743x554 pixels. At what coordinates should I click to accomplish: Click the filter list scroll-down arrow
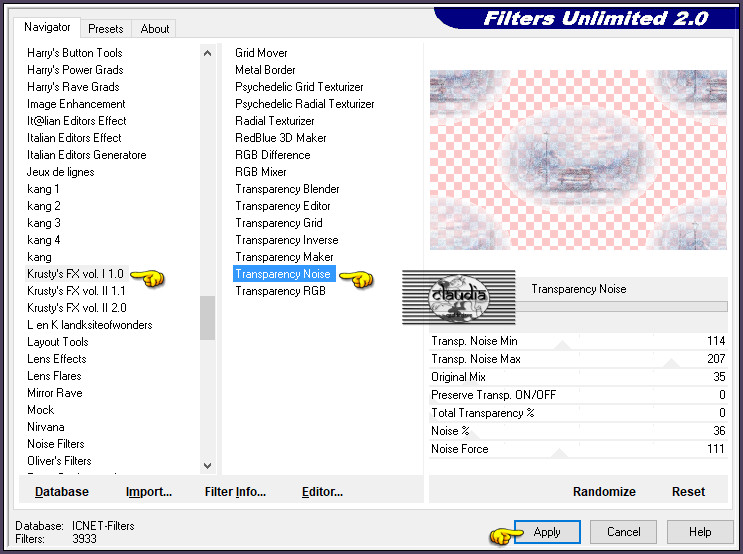point(207,466)
